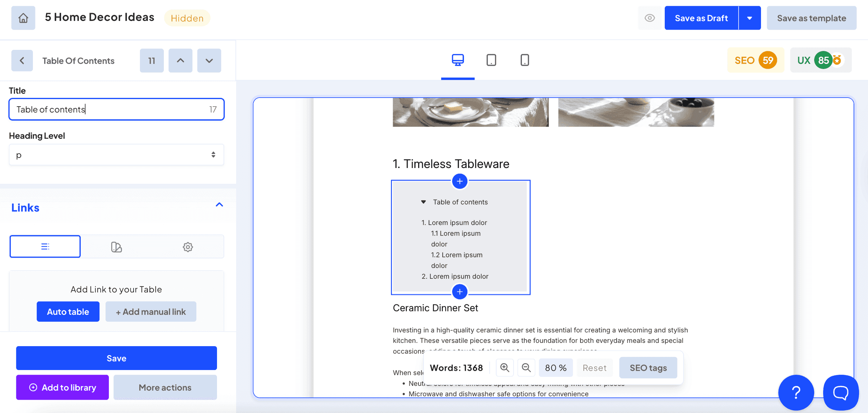Switch to mobile preview

click(525, 60)
